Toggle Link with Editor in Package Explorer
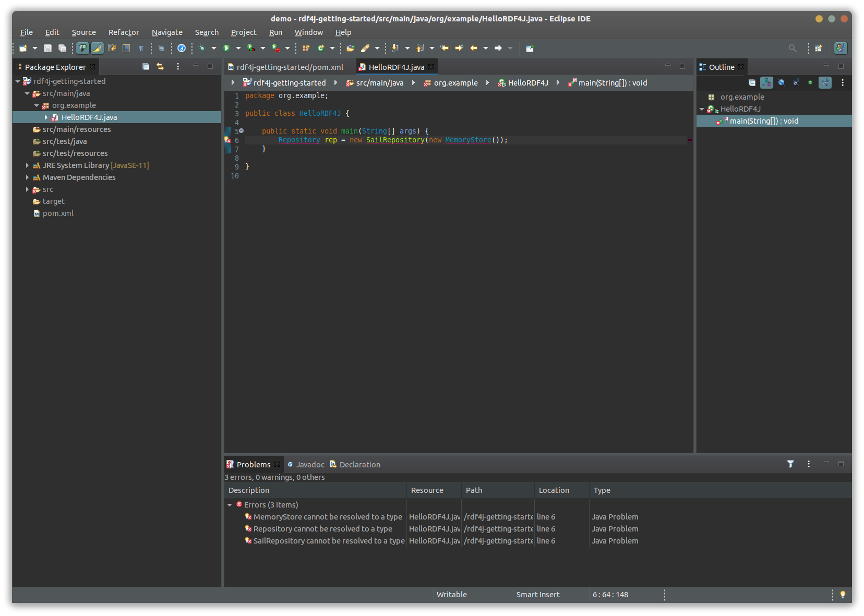864x616 pixels. (160, 66)
